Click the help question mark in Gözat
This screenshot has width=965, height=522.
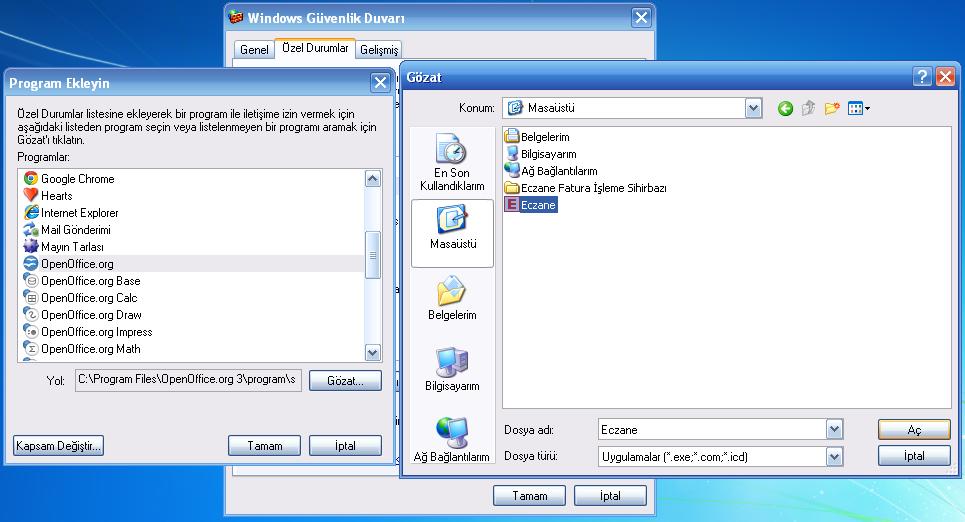coord(921,77)
